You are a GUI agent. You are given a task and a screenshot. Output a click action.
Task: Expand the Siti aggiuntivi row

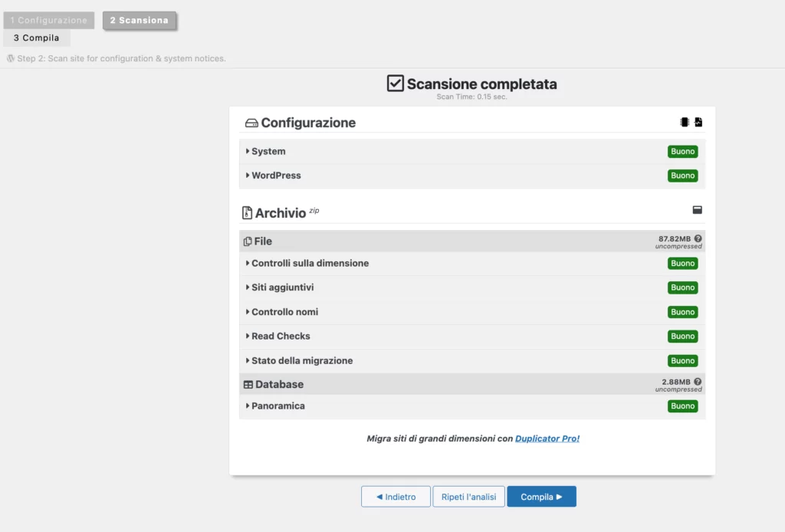(281, 287)
